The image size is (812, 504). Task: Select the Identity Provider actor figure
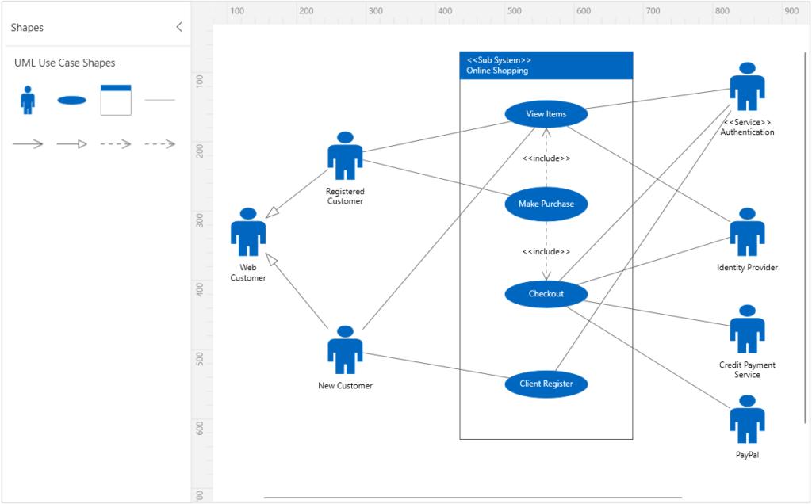(747, 232)
